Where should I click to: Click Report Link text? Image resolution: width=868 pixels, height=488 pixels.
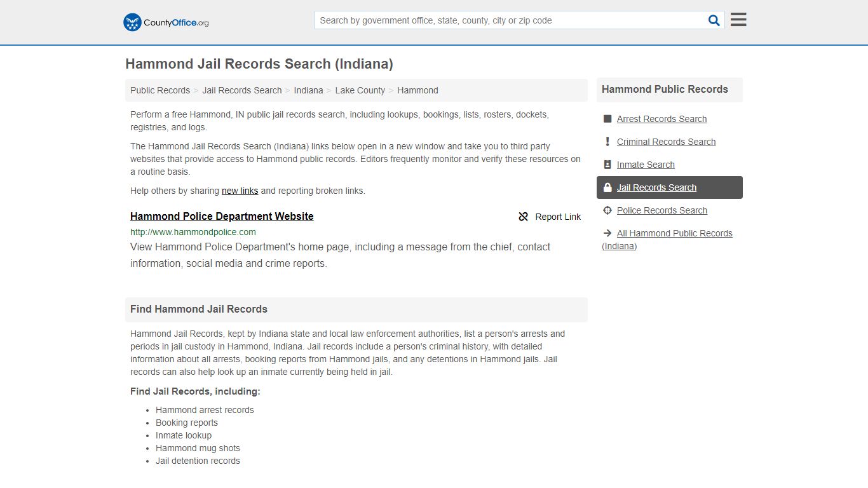(558, 217)
